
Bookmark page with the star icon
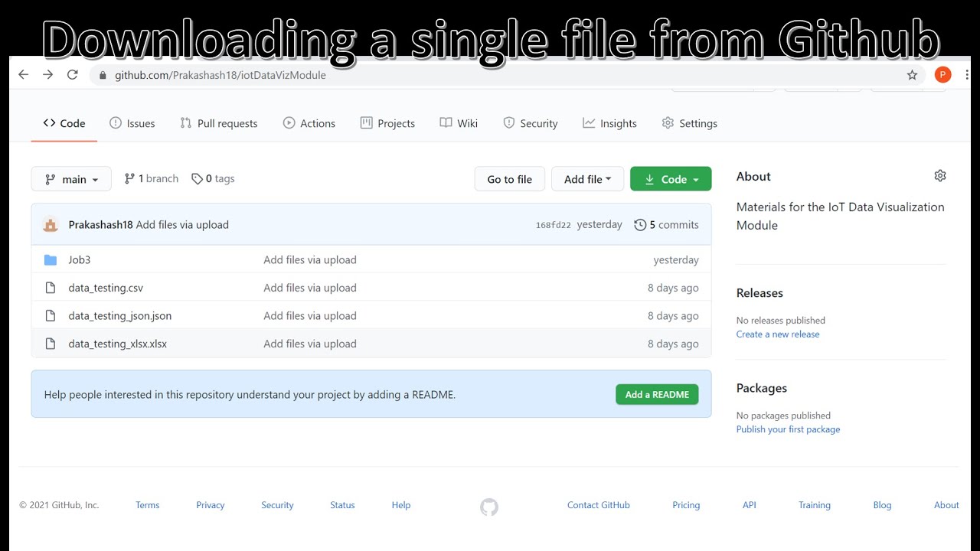(912, 75)
